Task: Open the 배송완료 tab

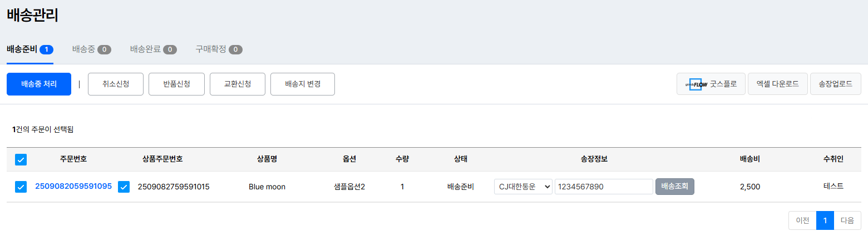Action: click(x=153, y=49)
